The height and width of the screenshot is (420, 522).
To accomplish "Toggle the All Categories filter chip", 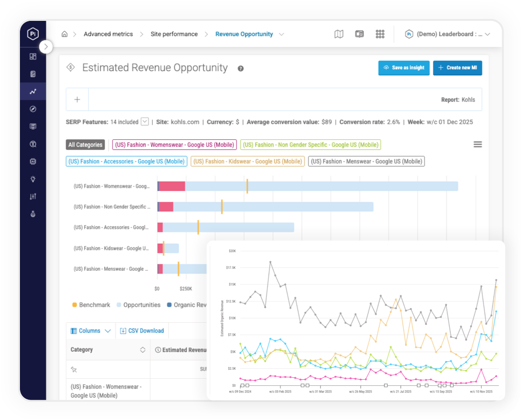I will point(85,145).
